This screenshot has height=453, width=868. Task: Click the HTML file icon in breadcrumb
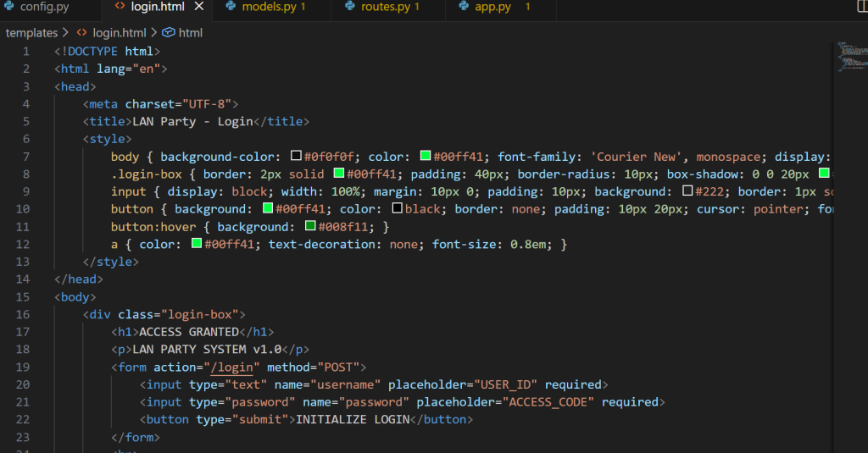click(x=81, y=33)
